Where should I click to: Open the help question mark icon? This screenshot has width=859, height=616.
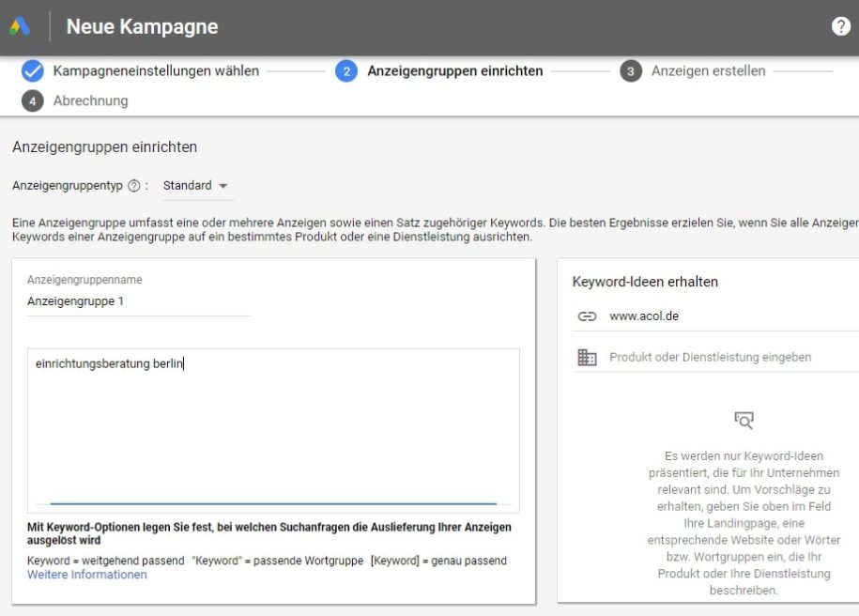click(840, 25)
